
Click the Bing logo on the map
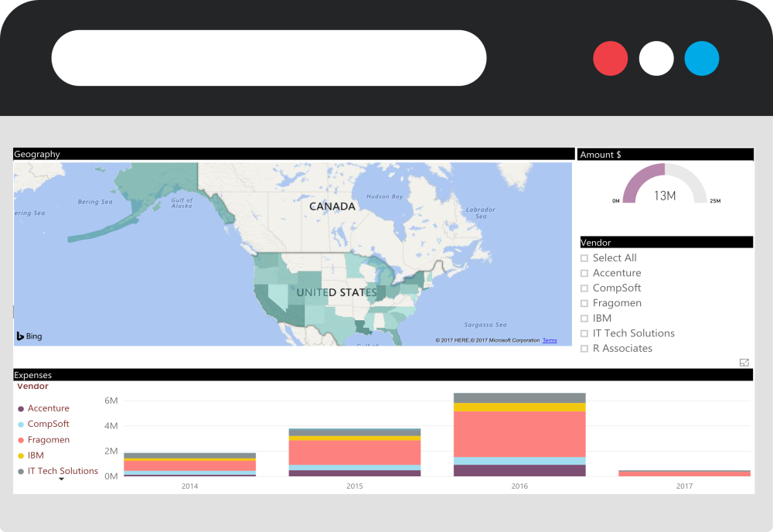click(x=29, y=336)
